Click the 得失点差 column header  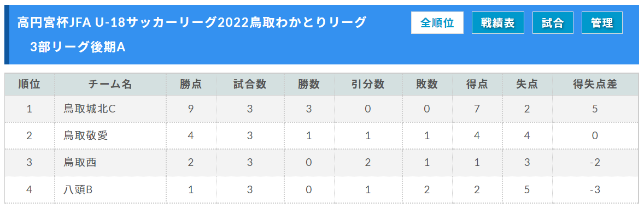[x=595, y=85]
